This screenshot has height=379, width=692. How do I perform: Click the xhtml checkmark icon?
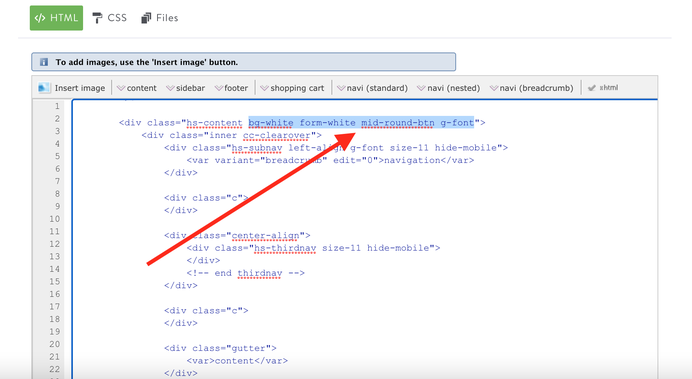tap(592, 88)
